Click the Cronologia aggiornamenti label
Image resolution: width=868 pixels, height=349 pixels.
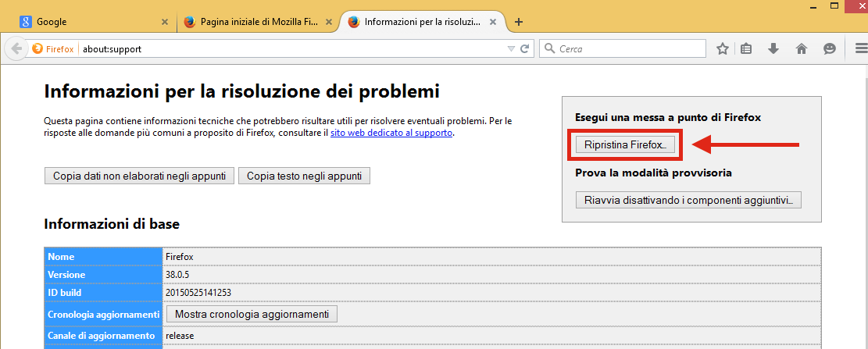tap(103, 314)
